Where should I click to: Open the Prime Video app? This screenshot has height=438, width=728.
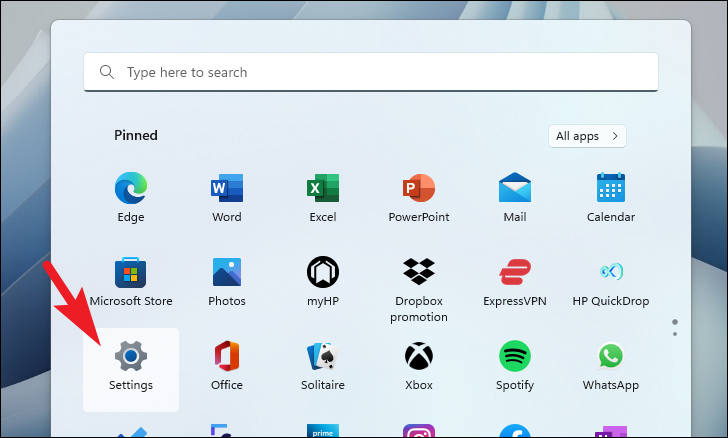(323, 431)
